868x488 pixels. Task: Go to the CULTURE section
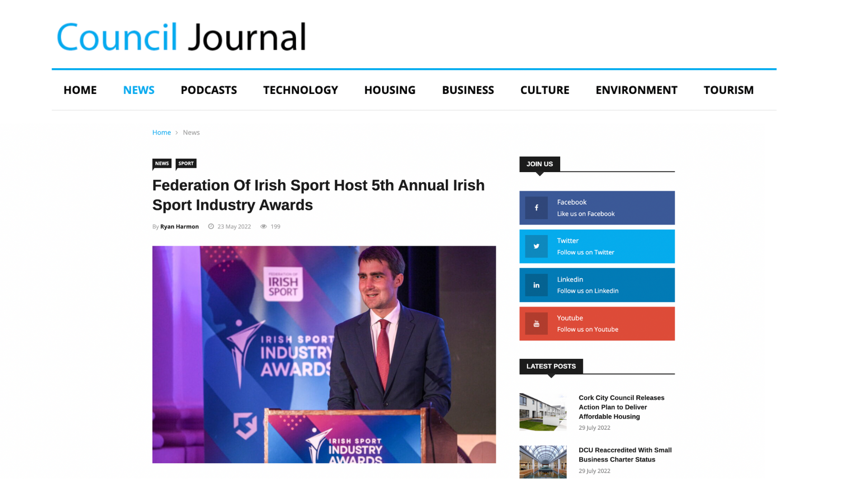[x=545, y=90]
